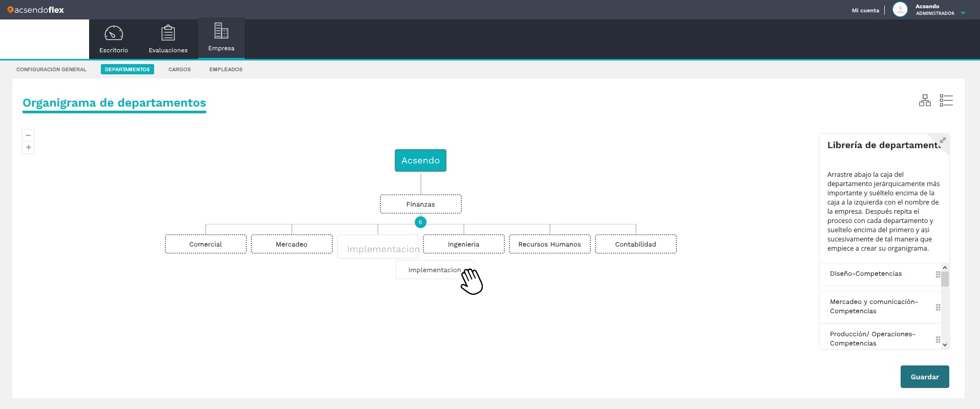The image size is (980, 409).
Task: Go to Empleados submenu
Action: pyautogui.click(x=226, y=69)
